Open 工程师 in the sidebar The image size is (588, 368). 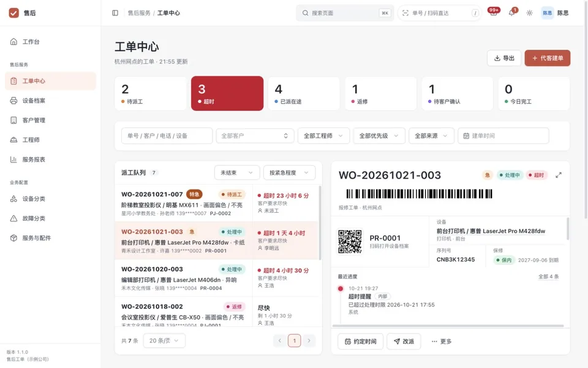[50, 140]
